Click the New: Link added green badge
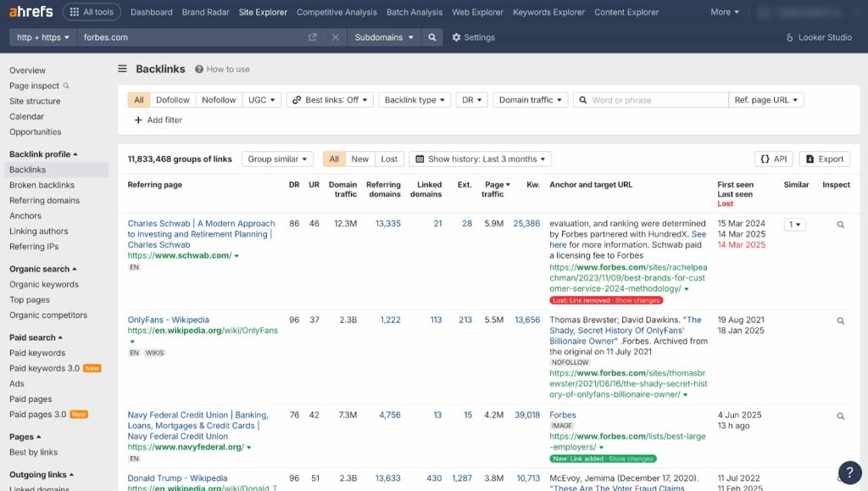Viewport: 868px width, 491px height. 603,459
